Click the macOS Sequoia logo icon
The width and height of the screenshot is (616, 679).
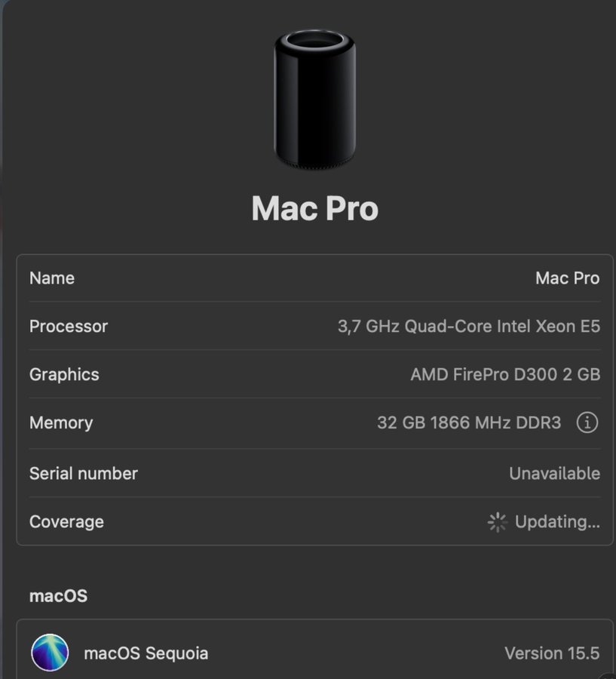click(50, 653)
